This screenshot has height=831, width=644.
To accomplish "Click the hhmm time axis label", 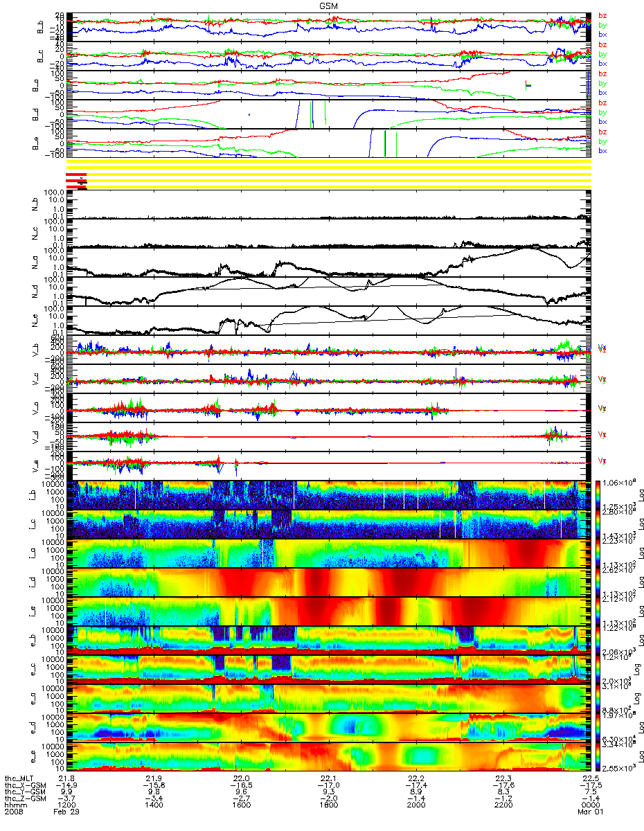I will coord(15,806).
